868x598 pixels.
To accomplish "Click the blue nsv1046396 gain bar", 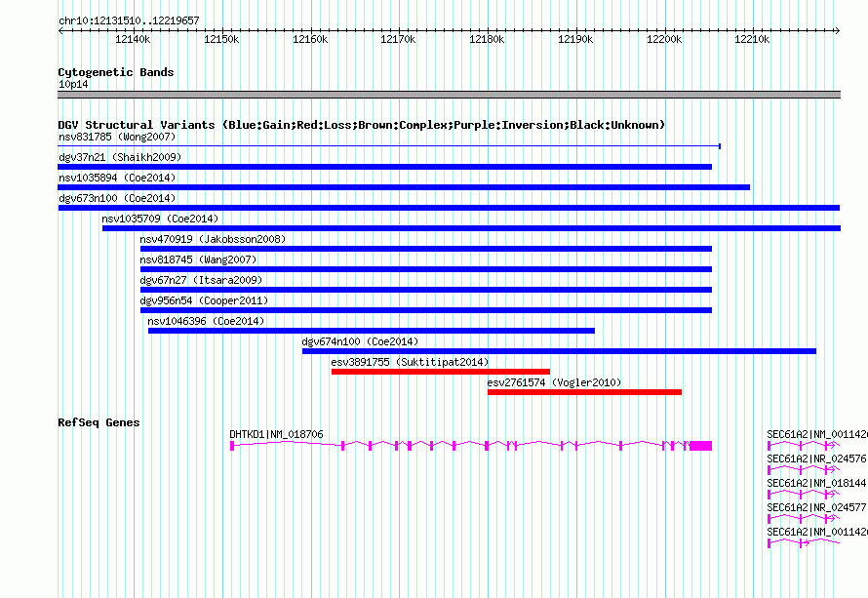I will coord(372,331).
